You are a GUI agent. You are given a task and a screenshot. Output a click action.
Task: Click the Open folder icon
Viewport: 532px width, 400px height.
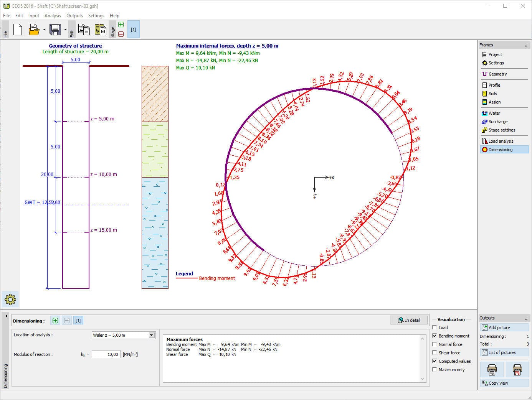[x=34, y=30]
